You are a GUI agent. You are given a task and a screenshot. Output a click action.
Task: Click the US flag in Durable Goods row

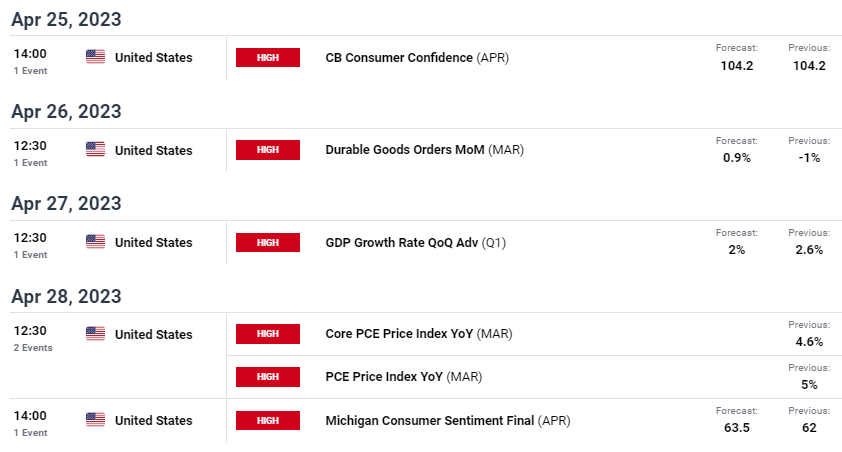point(96,150)
